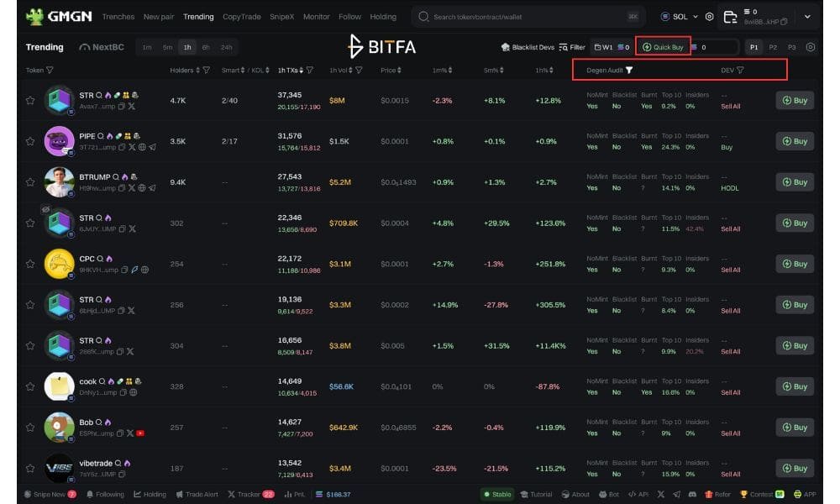Image resolution: width=840 pixels, height=504 pixels.
Task: Copy the vibetrade contract address
Action: click(x=122, y=474)
